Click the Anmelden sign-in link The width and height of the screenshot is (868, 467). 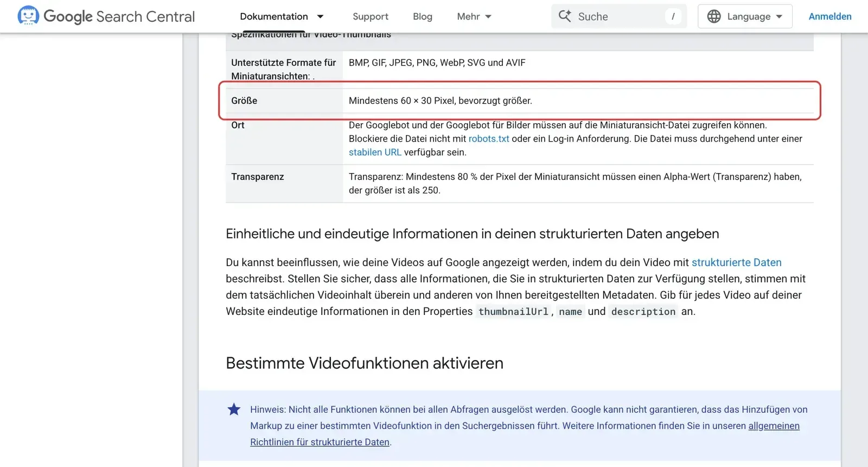(830, 16)
